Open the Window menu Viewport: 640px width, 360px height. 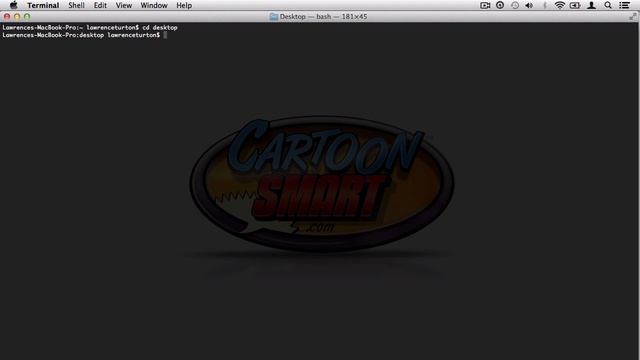click(154, 5)
